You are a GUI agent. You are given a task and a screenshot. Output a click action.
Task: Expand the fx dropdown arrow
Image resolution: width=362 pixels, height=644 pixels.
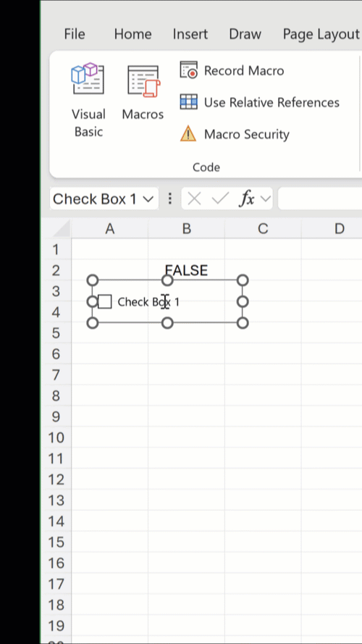pos(265,199)
